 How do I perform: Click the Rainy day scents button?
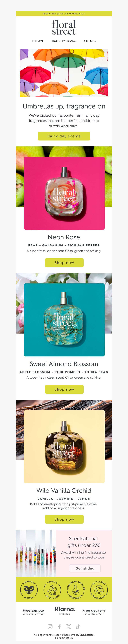click(64, 136)
